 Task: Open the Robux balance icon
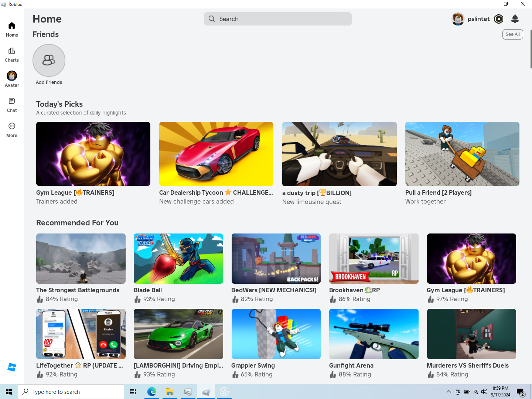point(499,19)
